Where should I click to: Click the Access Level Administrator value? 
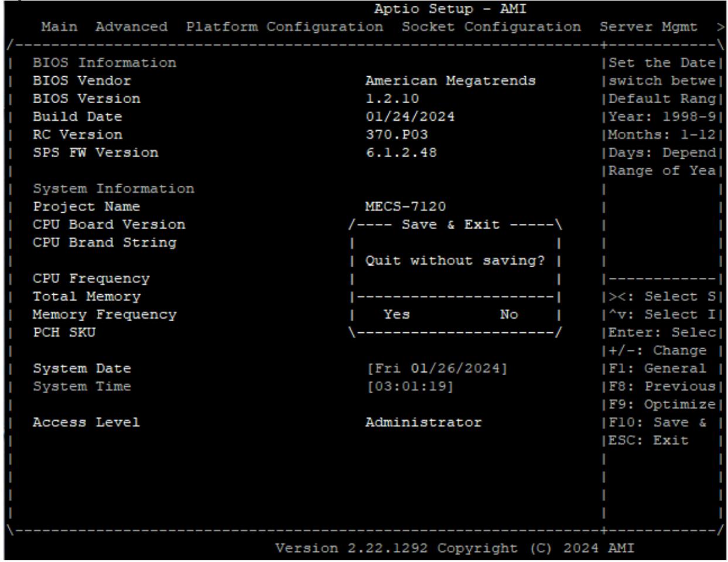[423, 423]
